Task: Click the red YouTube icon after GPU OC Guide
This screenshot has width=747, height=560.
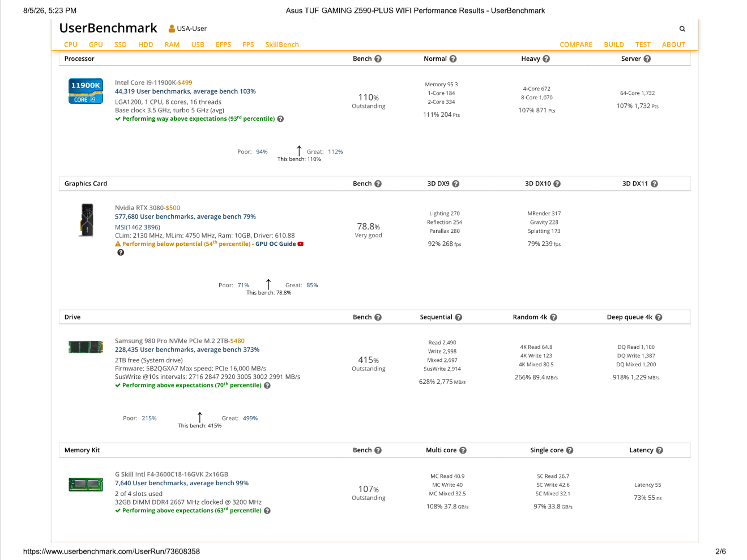Action: pyautogui.click(x=301, y=244)
